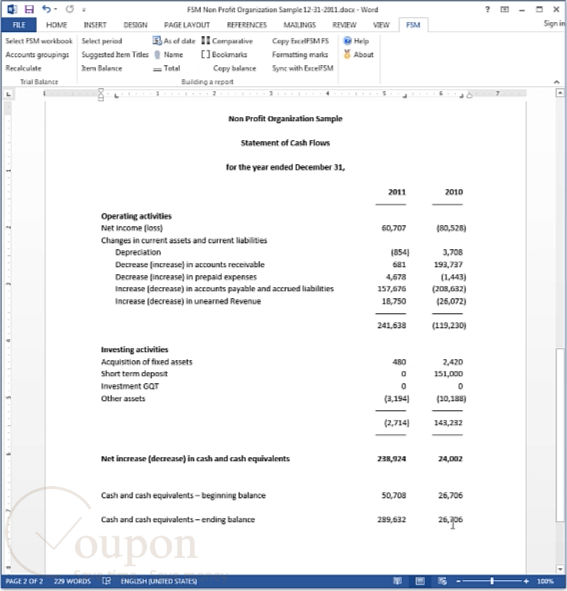Open the FILE tab
This screenshot has width=567, height=591.
pyautogui.click(x=19, y=25)
